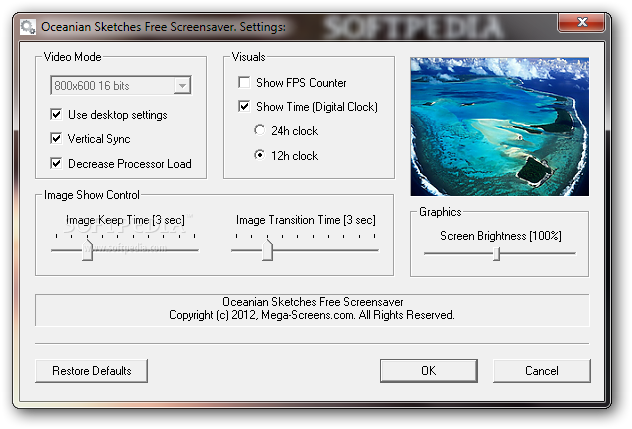
Task: Click the gear icon in the title bar
Action: (28, 27)
